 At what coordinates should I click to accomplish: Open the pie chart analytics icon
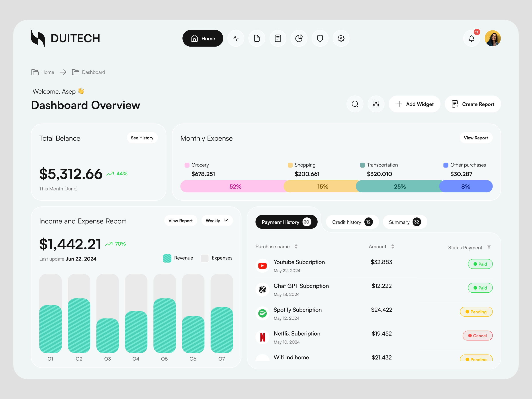pyautogui.click(x=299, y=38)
